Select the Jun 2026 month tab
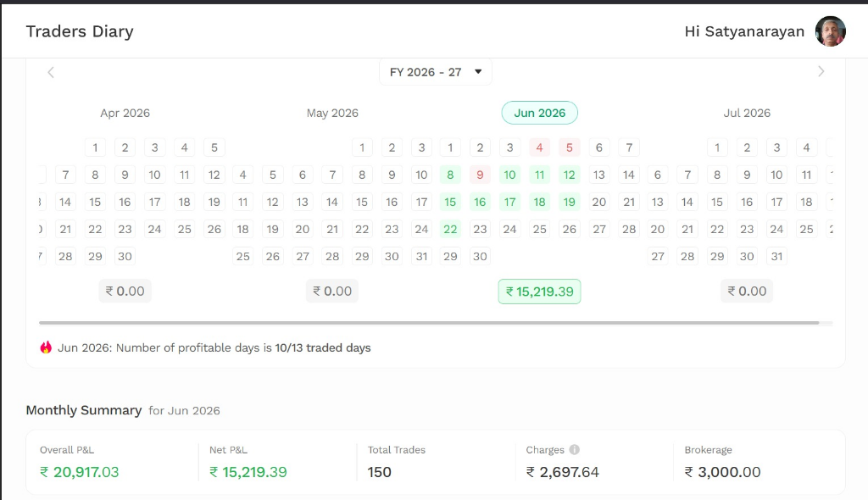 click(x=540, y=113)
